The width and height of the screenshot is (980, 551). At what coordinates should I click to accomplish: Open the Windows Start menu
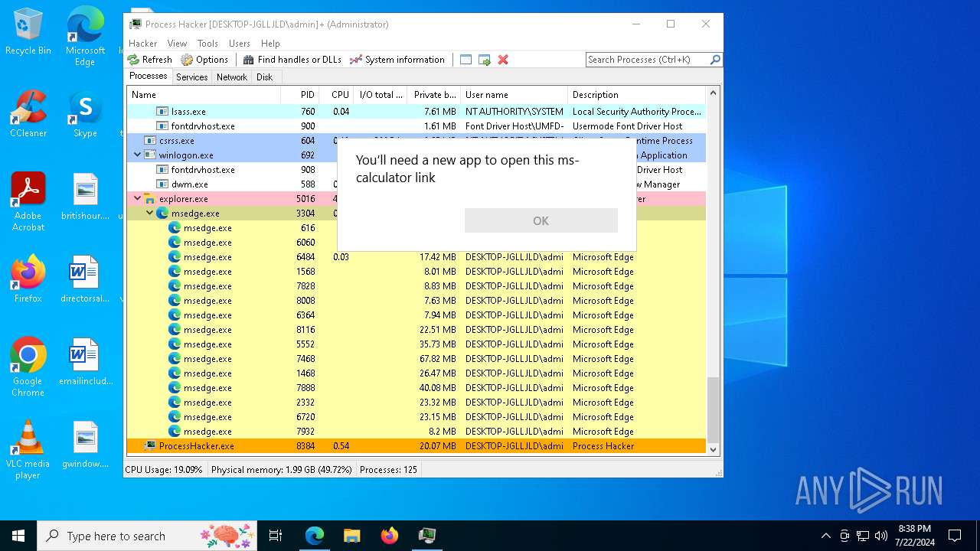coord(18,536)
